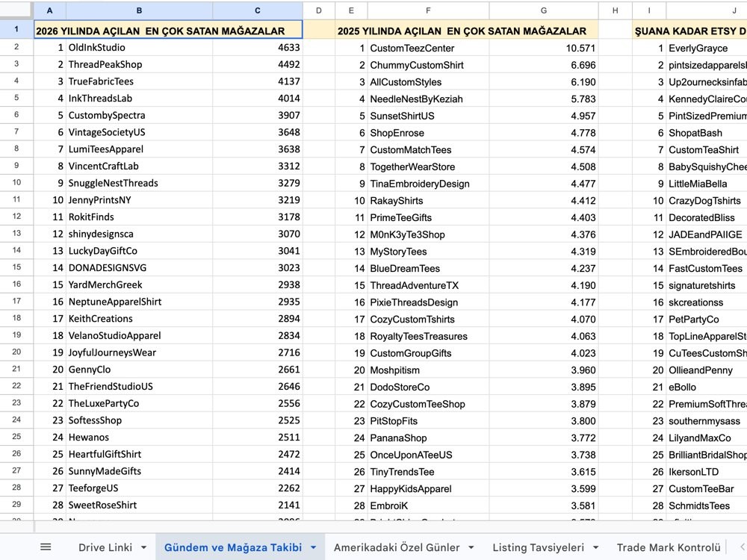The image size is (747, 560).
Task: Click the NeedleNestByKeziah cell
Action: [x=428, y=99]
